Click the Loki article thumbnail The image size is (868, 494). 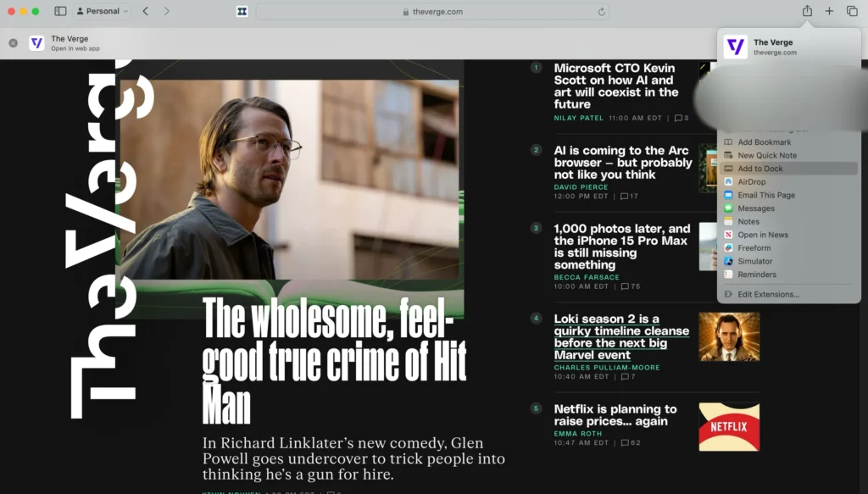pos(729,337)
